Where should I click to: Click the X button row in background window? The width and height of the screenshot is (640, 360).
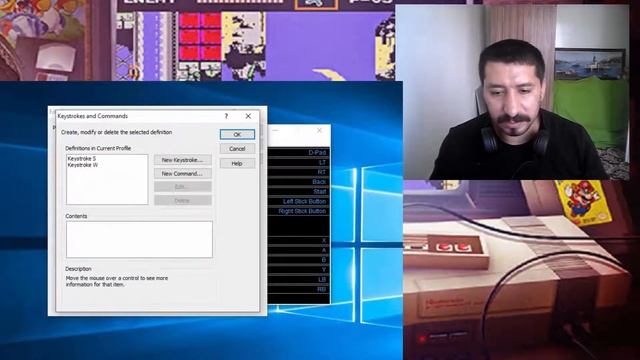(x=299, y=240)
